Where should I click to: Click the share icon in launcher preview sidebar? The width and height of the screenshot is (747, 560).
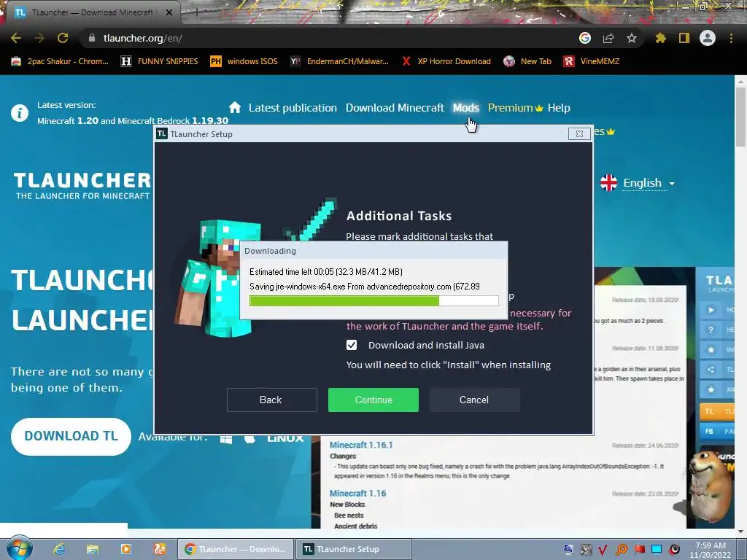point(711,370)
